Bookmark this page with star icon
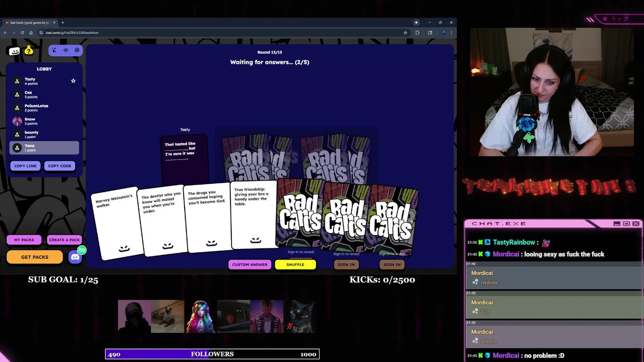This screenshot has height=362, width=644. [405, 33]
